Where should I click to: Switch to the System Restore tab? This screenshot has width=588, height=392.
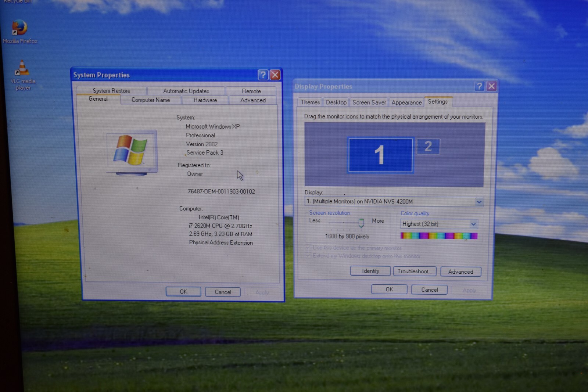pyautogui.click(x=111, y=91)
